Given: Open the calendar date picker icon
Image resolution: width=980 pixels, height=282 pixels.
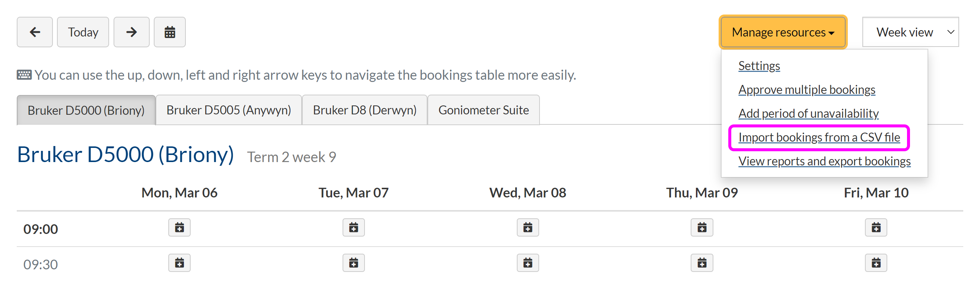Looking at the screenshot, I should (170, 32).
